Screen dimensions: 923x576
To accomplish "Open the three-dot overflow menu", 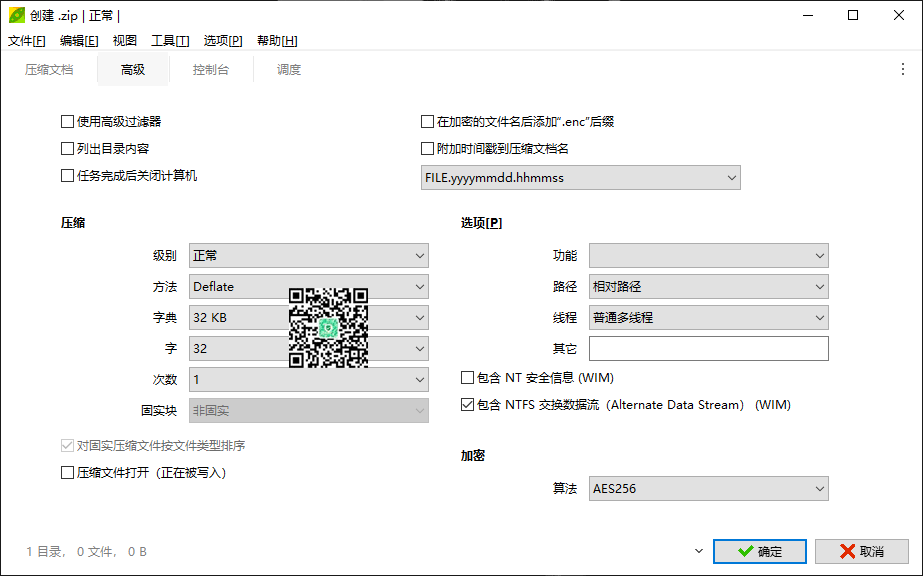I will tap(903, 69).
